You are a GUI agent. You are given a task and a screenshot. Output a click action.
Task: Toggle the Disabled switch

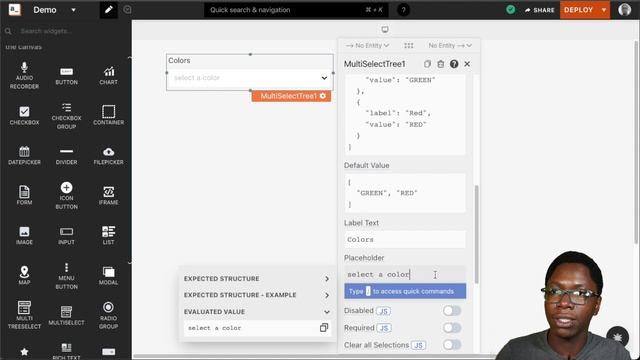pos(452,311)
